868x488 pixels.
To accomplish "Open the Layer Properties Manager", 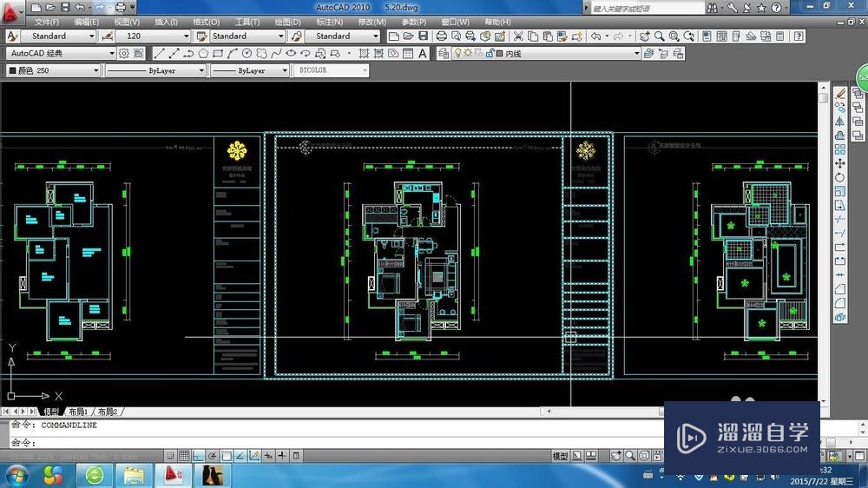I will coord(444,53).
